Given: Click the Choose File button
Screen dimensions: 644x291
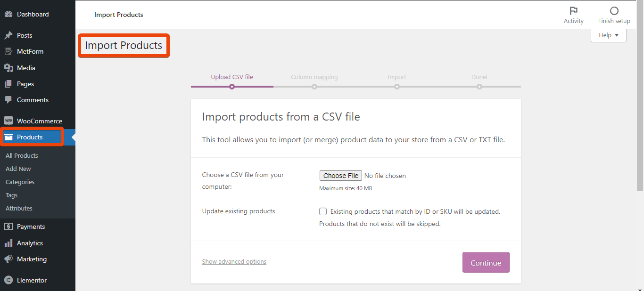Looking at the screenshot, I should point(341,176).
